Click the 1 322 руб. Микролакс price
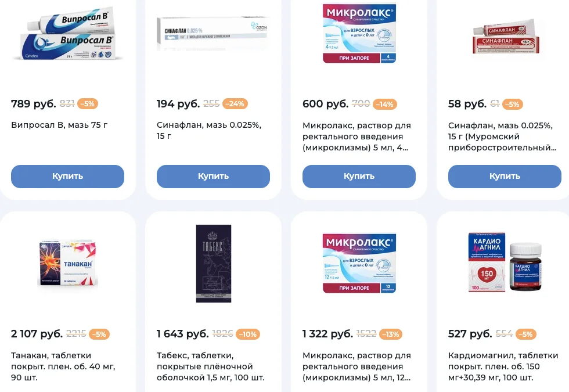This screenshot has height=392, width=569. 327,334
